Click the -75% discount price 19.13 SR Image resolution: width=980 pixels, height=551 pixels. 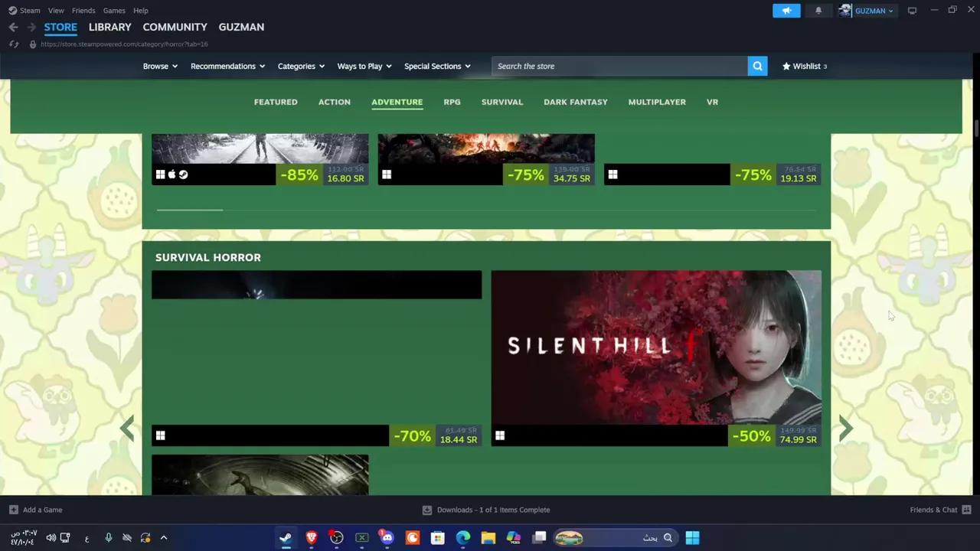point(775,174)
